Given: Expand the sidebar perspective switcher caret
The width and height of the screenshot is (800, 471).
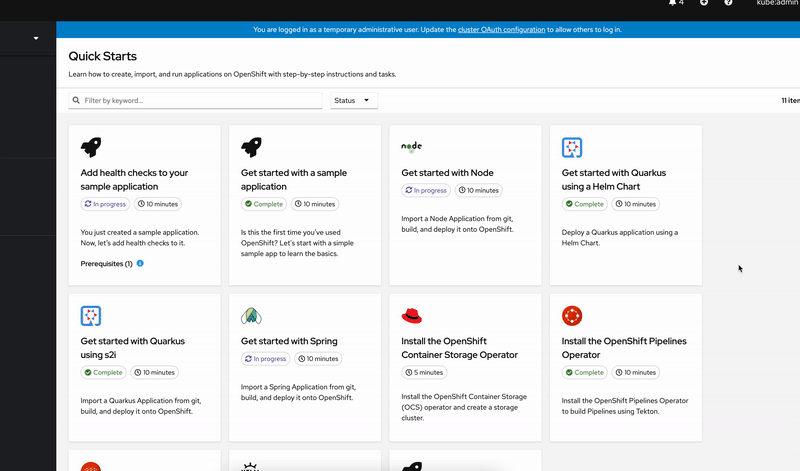Looking at the screenshot, I should (x=36, y=39).
